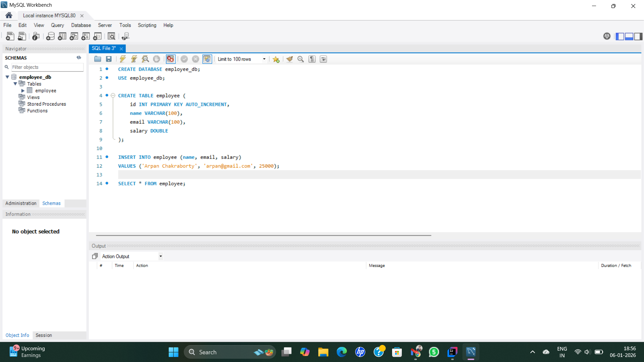Toggle autocommit mode in the editor toolbar
The width and height of the screenshot is (644, 362).
(x=207, y=59)
